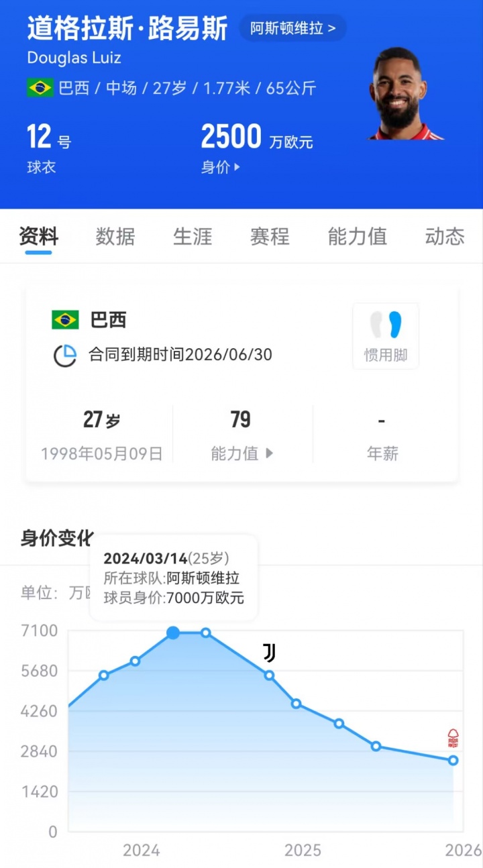Tap tooltip date 2024/03/14
This screenshot has width=483, height=868.
point(145,558)
